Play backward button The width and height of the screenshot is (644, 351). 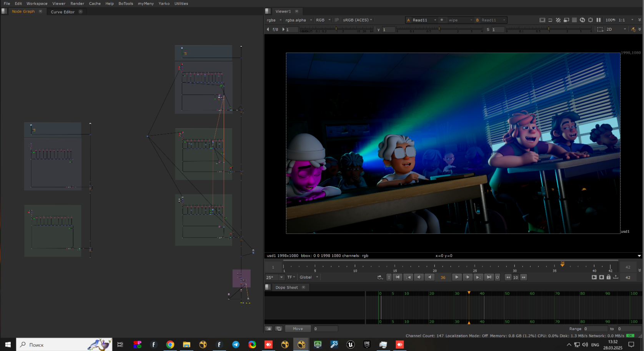point(429,277)
